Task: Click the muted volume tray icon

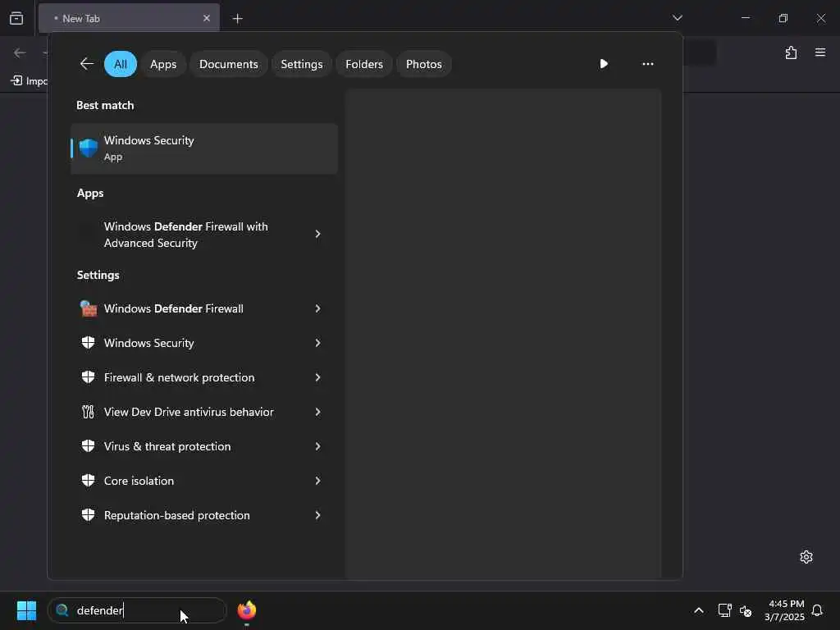Action: 746,610
